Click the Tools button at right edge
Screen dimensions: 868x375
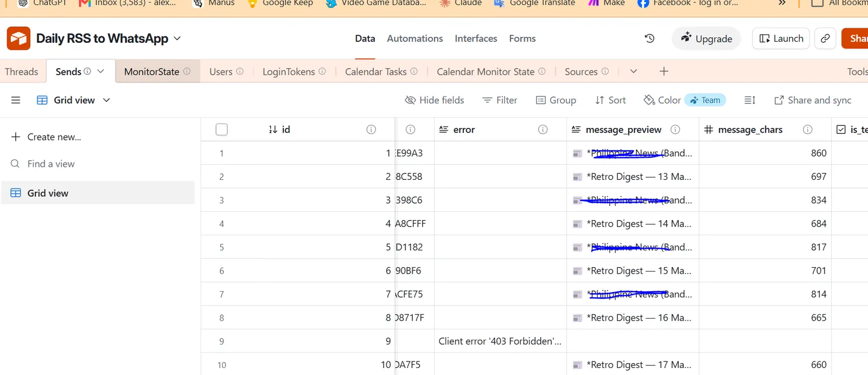(857, 72)
